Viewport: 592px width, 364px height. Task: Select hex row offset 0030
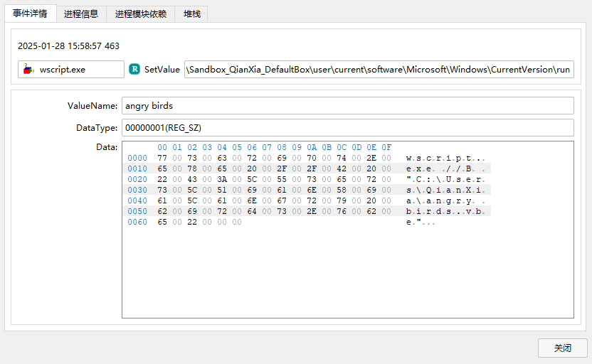click(137, 190)
